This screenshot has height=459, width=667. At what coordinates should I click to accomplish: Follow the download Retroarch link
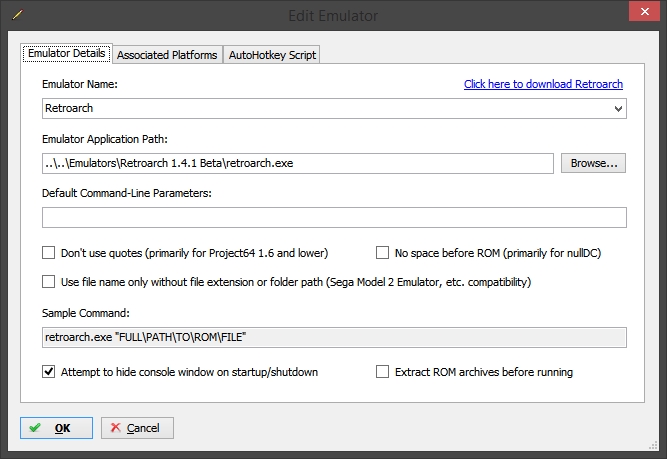click(543, 84)
